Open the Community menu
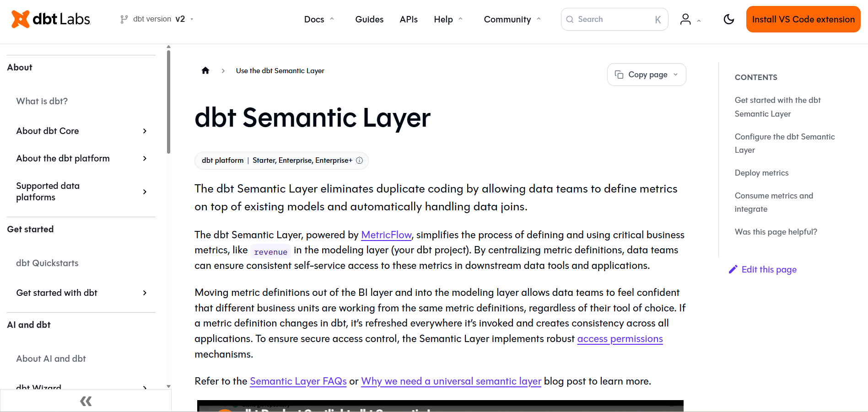The height and width of the screenshot is (412, 868). [512, 19]
